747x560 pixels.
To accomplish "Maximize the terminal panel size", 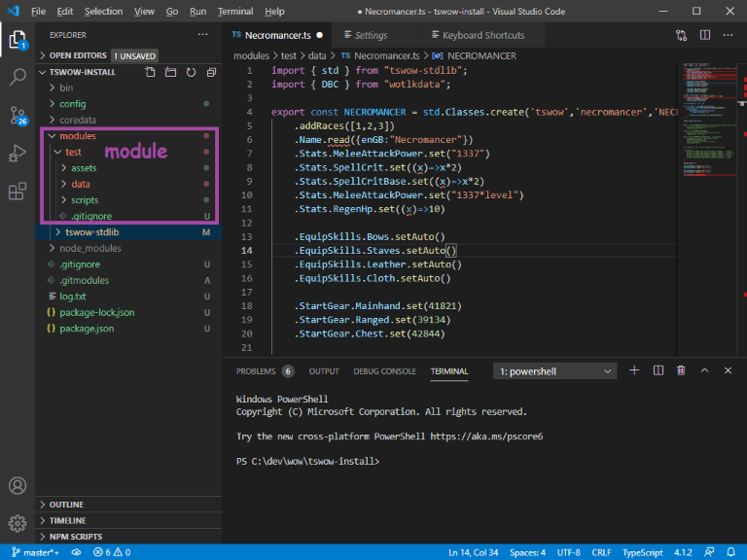I will coord(704,370).
